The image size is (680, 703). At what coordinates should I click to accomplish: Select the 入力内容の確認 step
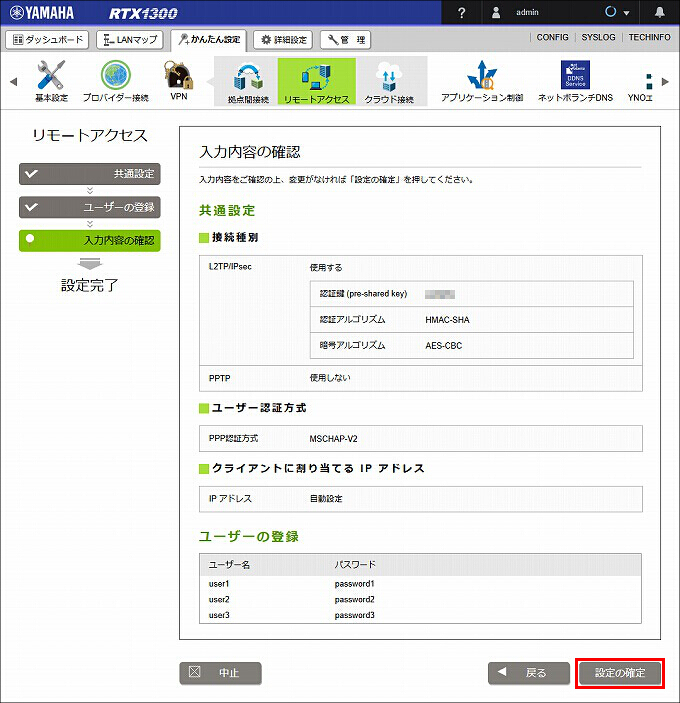click(x=90, y=241)
